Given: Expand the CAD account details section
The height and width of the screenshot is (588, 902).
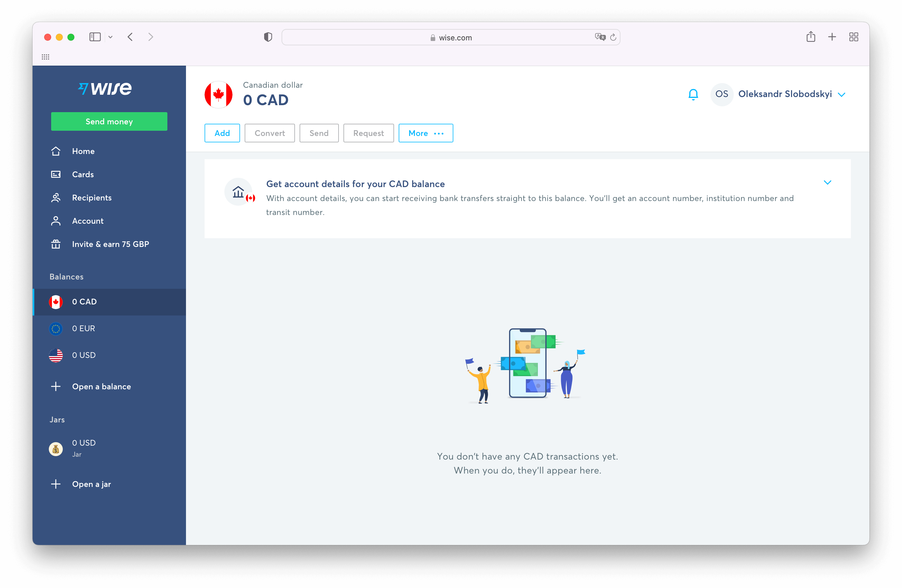Looking at the screenshot, I should point(827,183).
